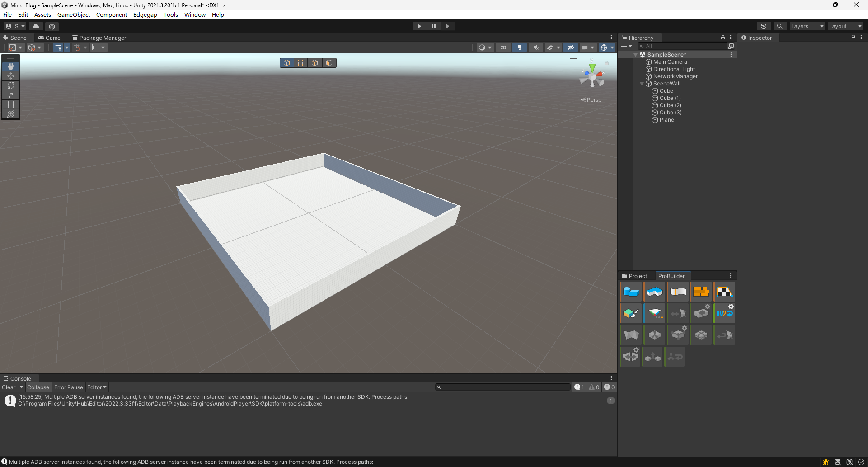The image size is (868, 467).
Task: Select the Hand (View) tool
Action: [11, 66]
